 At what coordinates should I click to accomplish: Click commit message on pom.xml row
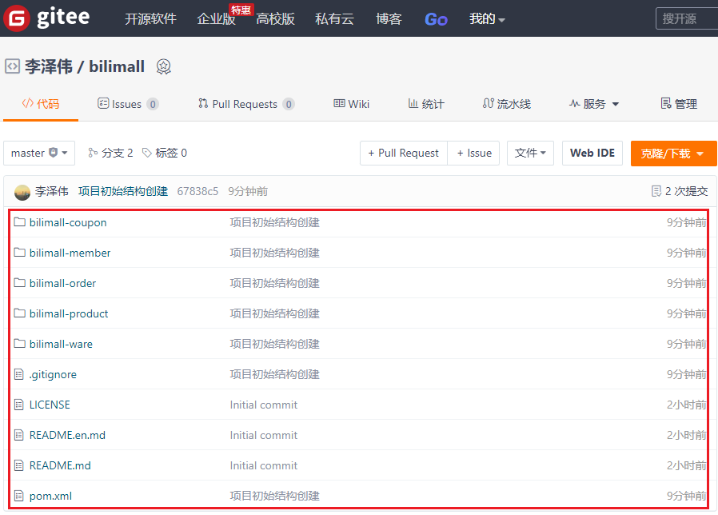[x=274, y=496]
